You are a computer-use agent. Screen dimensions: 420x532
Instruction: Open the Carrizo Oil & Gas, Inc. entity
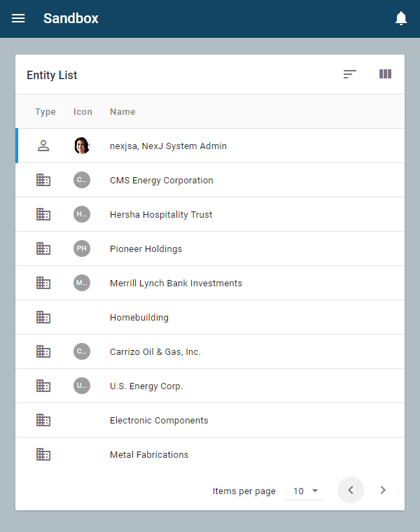[155, 351]
